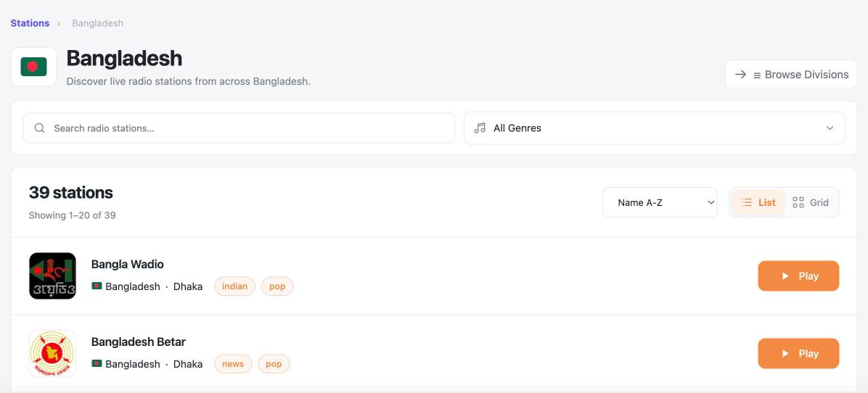Open the Stations breadcrumb link

pos(30,23)
